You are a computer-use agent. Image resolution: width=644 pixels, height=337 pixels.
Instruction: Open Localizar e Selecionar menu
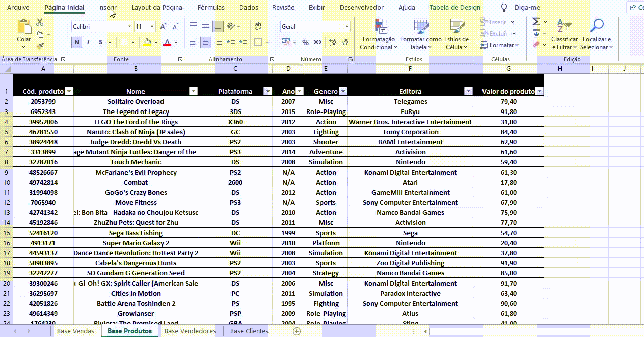pyautogui.click(x=597, y=34)
